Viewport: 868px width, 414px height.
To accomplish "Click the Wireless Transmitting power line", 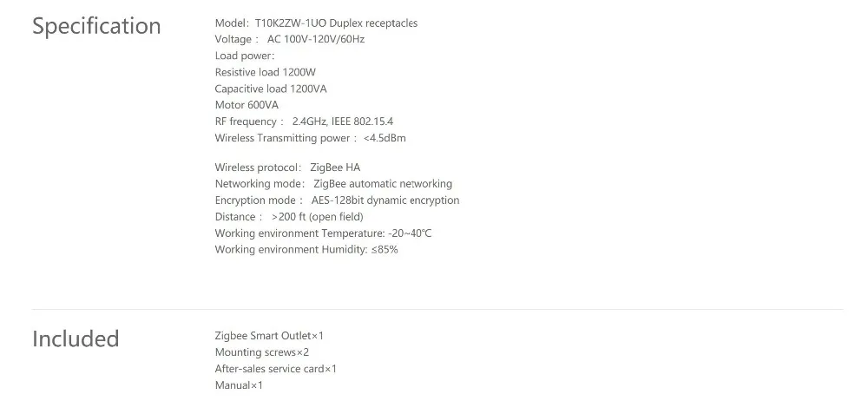I will pyautogui.click(x=310, y=138).
